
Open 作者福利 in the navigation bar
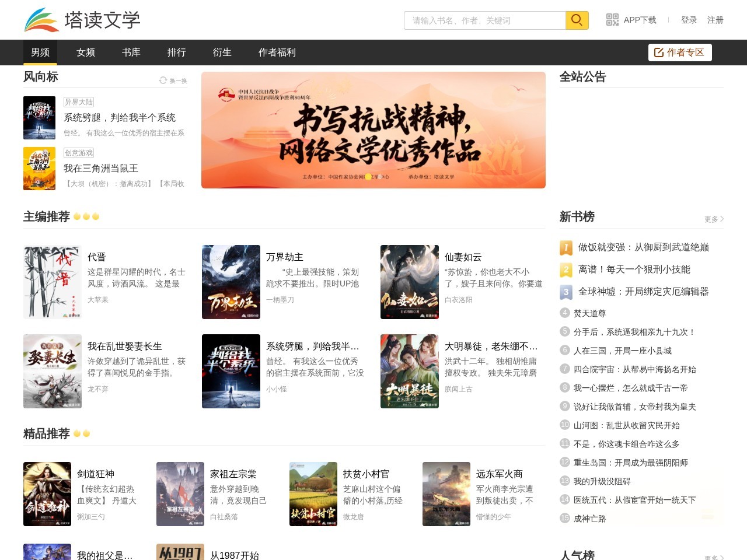(277, 52)
